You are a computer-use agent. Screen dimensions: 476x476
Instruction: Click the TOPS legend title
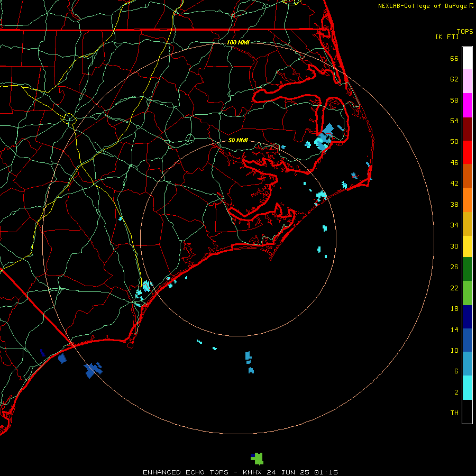465,32
